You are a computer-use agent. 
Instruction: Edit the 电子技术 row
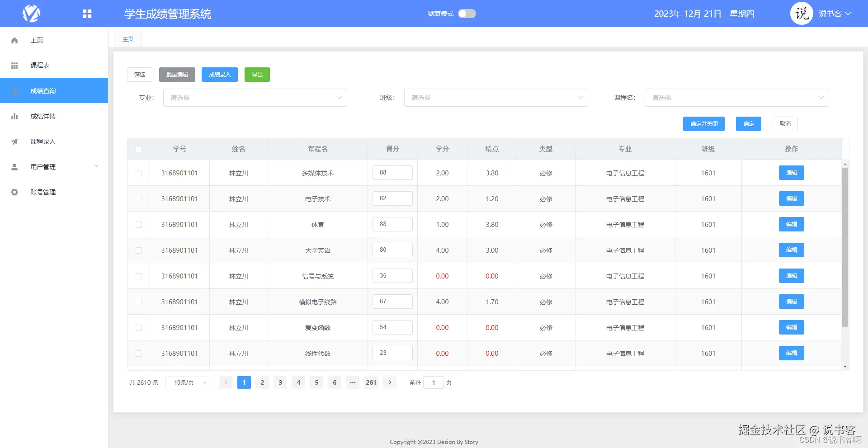(792, 198)
